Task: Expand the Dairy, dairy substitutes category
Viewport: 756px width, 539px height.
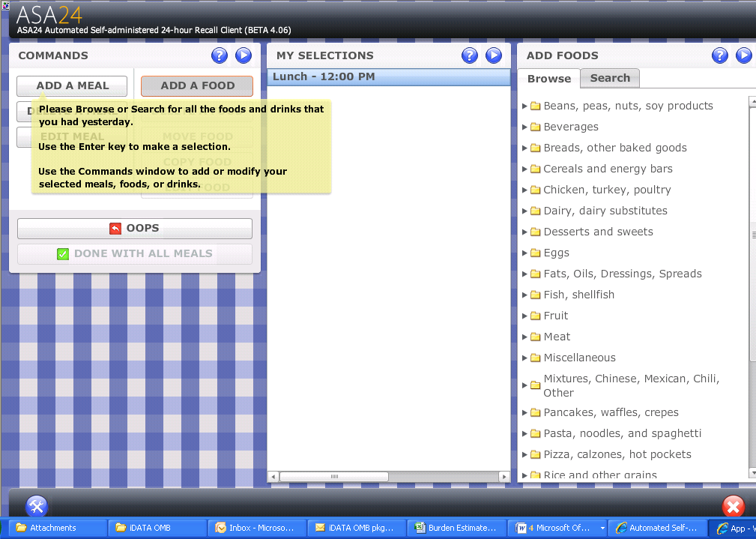Action: [x=525, y=211]
